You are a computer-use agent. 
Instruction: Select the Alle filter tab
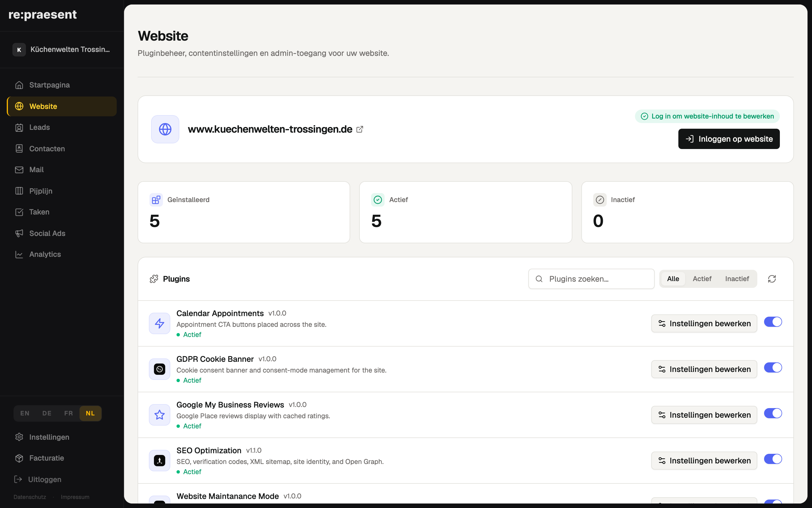[x=673, y=279]
